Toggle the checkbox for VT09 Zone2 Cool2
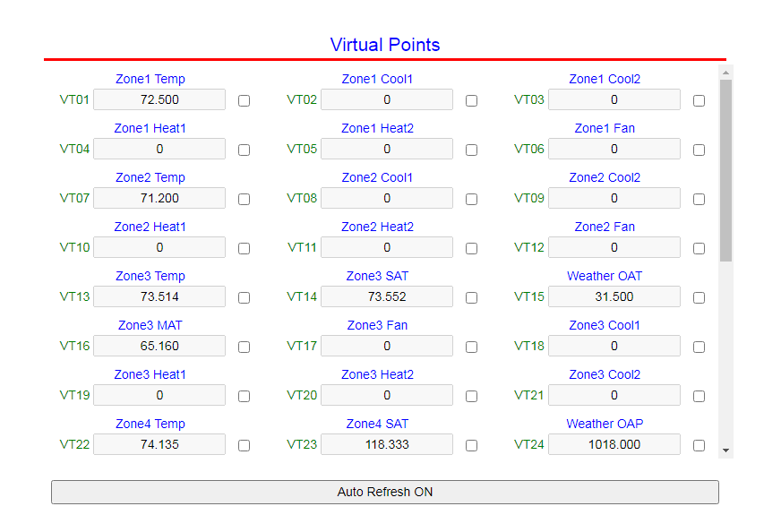Viewport: 781px width, 532px height. tap(699, 199)
